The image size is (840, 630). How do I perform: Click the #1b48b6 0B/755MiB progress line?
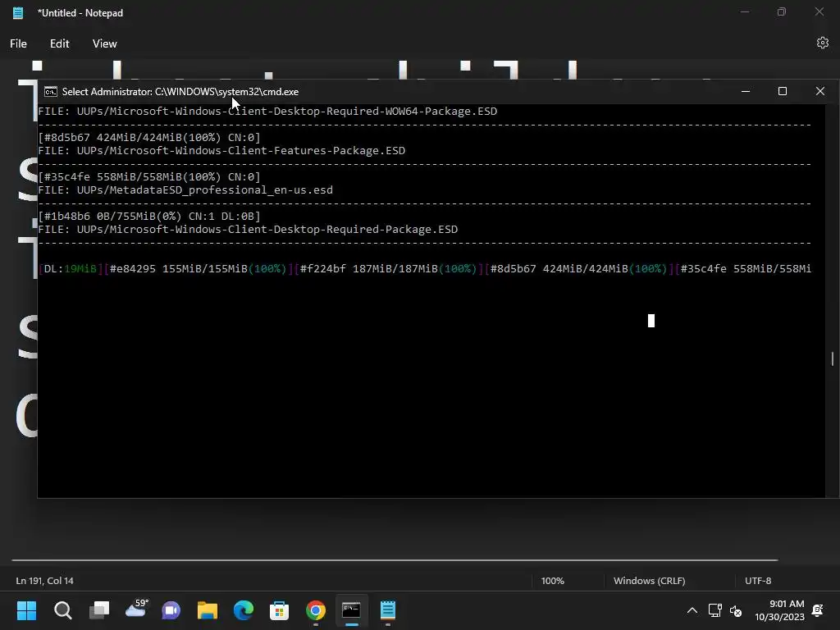[149, 217]
